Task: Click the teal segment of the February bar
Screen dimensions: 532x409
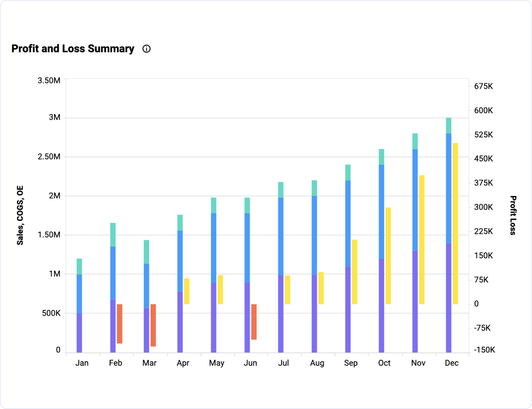Action: point(113,235)
